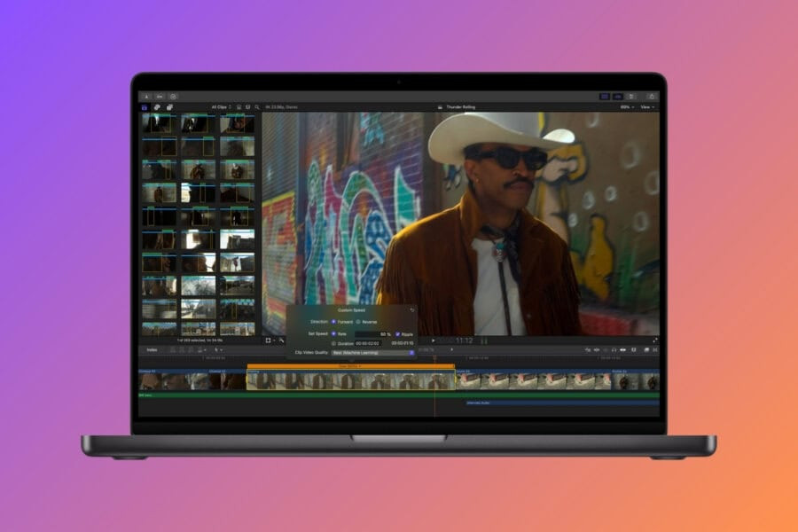Click the insert clip edit icon

coord(182,349)
